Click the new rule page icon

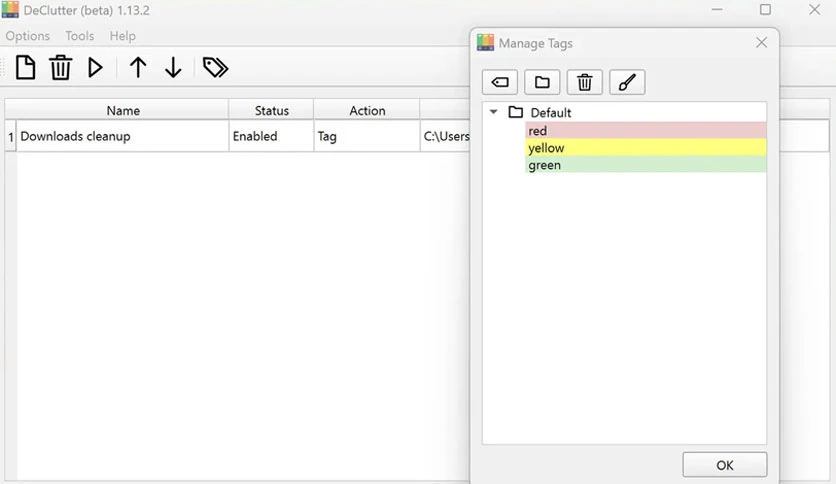coord(25,68)
